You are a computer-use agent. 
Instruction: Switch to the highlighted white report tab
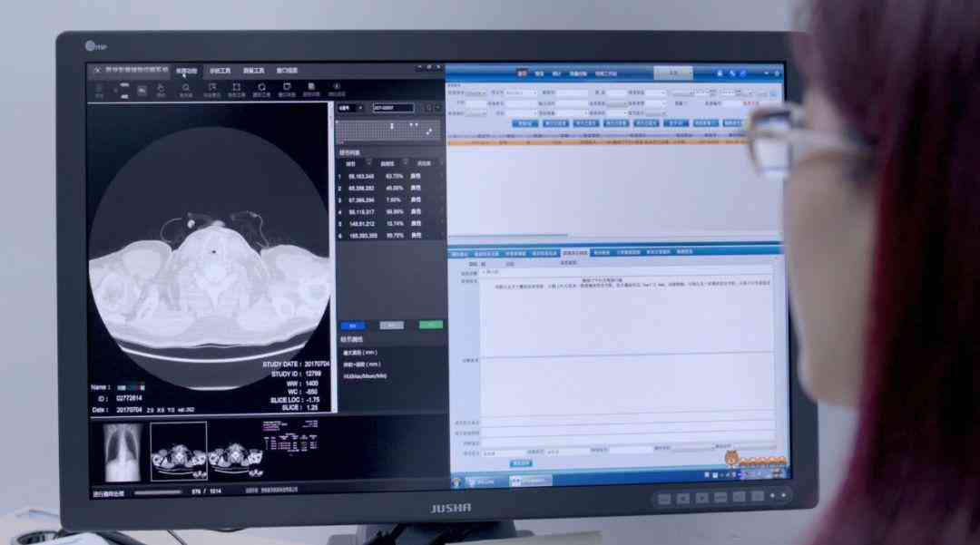pyautogui.click(x=575, y=253)
